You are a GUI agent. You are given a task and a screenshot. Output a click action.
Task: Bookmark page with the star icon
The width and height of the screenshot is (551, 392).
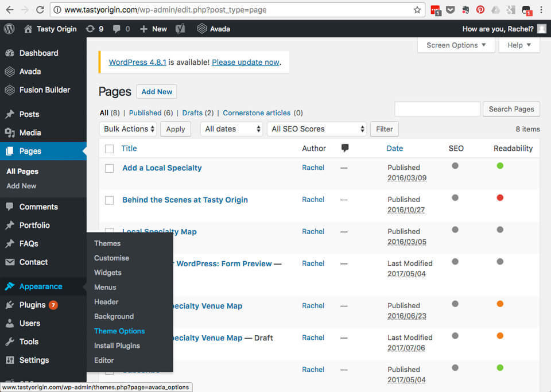tap(417, 10)
